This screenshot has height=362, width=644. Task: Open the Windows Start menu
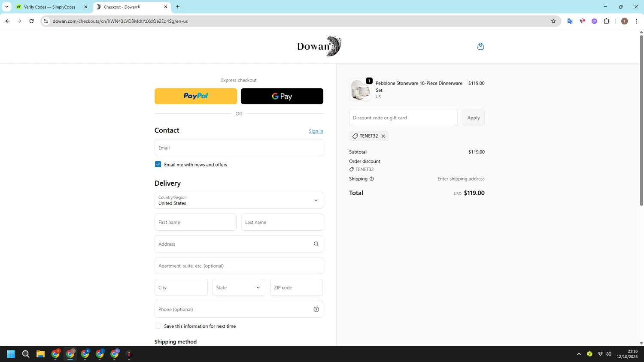coord(11,354)
